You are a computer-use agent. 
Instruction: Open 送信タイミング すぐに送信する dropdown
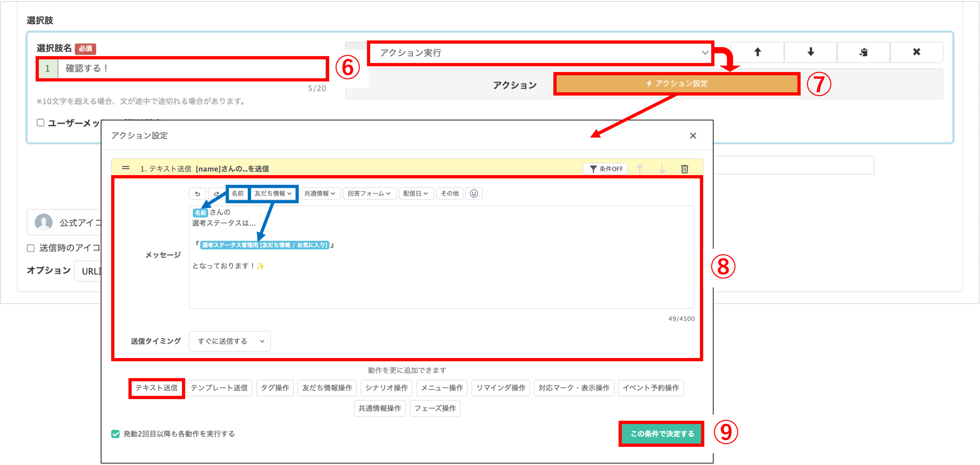[230, 341]
